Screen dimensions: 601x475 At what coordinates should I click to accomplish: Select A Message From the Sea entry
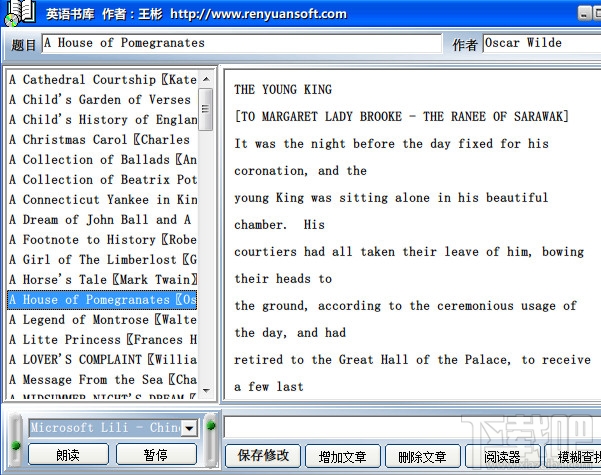pyautogui.click(x=103, y=380)
